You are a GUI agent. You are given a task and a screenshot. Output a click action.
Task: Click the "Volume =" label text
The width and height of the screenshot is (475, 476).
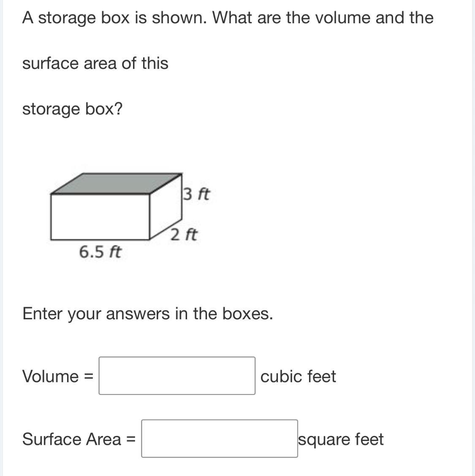[57, 376]
